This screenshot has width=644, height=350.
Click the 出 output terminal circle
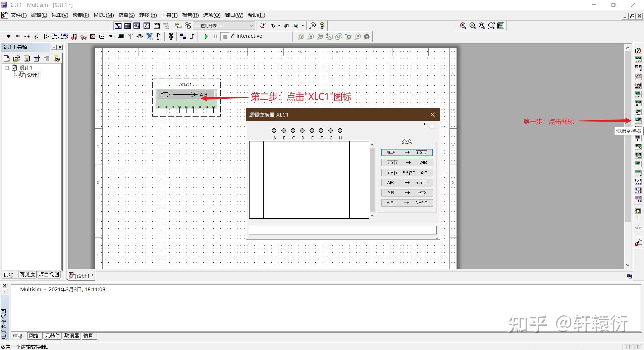432,126
